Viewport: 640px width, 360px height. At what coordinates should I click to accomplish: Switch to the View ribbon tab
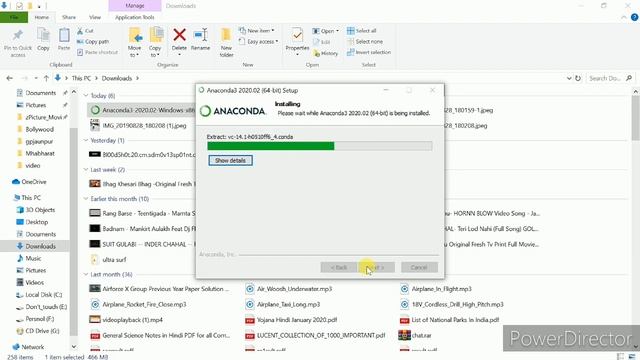(95, 17)
